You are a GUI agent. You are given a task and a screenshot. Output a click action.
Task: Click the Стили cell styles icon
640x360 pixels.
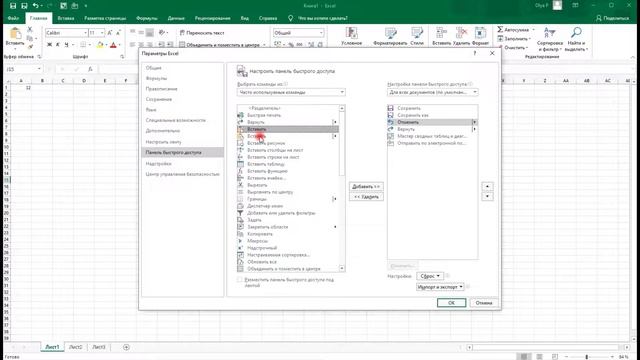tap(417, 33)
